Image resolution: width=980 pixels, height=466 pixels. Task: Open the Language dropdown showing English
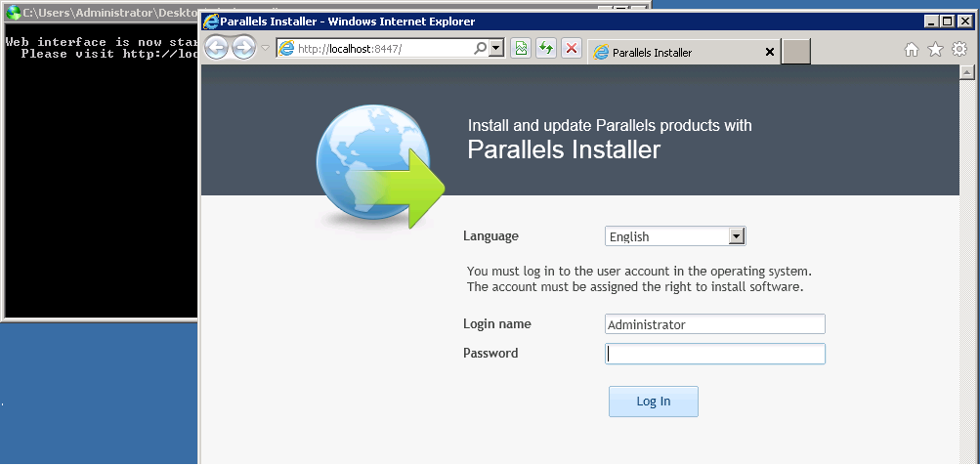coord(675,236)
